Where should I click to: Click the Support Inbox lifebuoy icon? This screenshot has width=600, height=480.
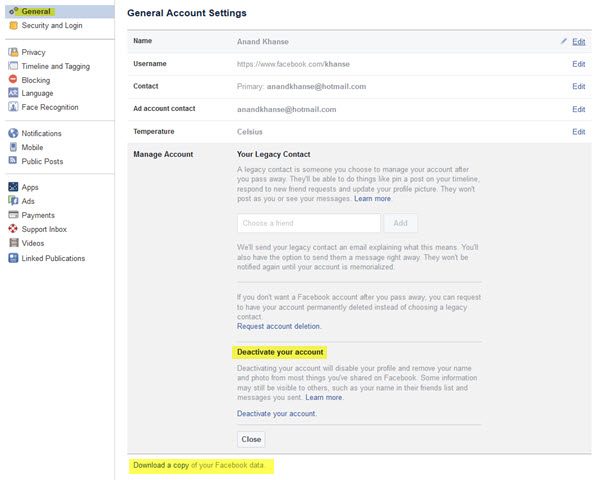(x=13, y=229)
